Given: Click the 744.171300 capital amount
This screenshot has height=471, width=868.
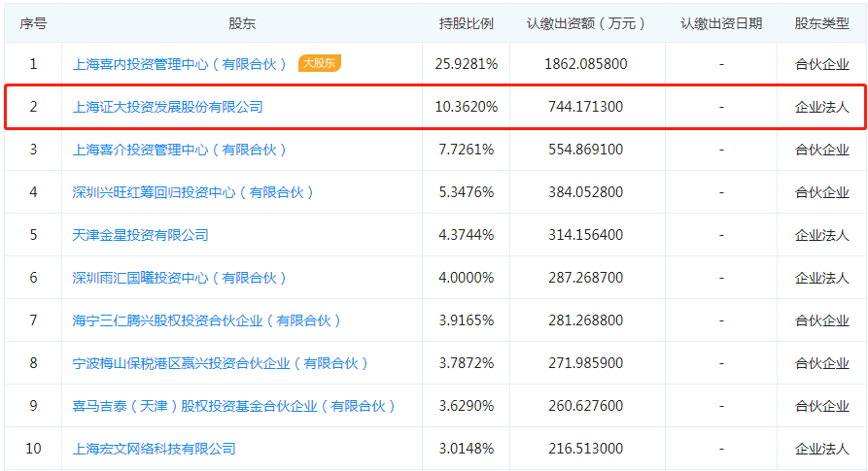Looking at the screenshot, I should point(586,107).
